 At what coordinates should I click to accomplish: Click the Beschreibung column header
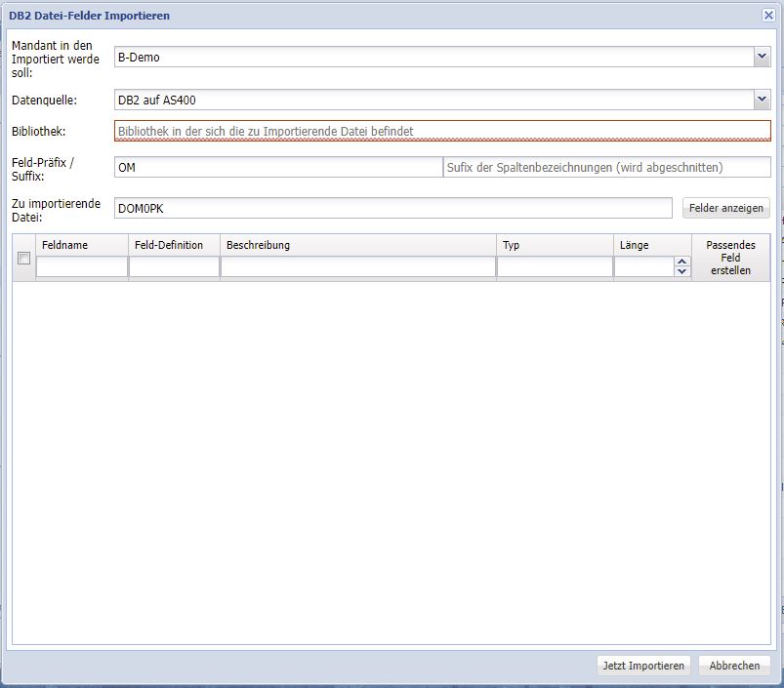(x=357, y=245)
